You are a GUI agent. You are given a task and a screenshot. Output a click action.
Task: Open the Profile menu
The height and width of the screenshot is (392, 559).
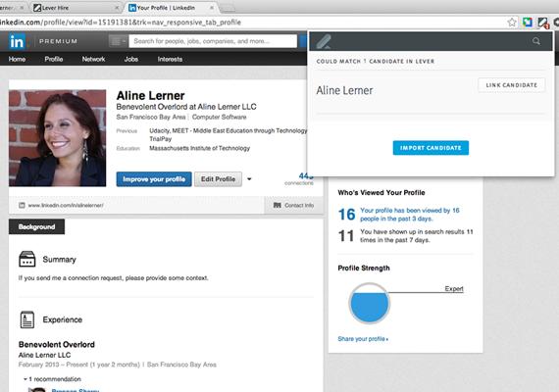click(54, 59)
